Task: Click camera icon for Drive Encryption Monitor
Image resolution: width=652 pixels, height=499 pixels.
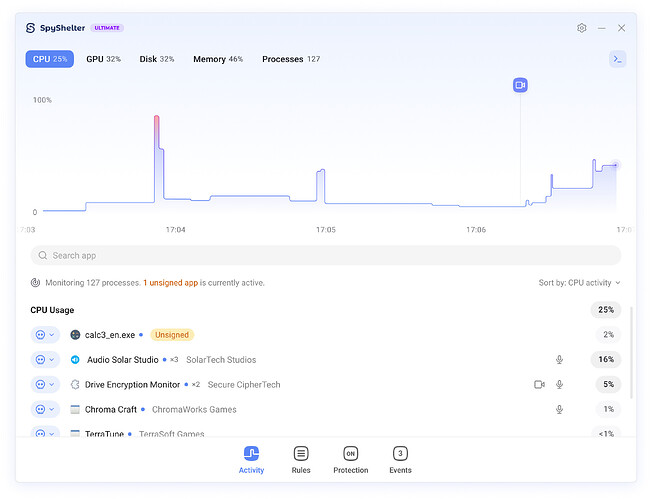Action: coord(539,385)
